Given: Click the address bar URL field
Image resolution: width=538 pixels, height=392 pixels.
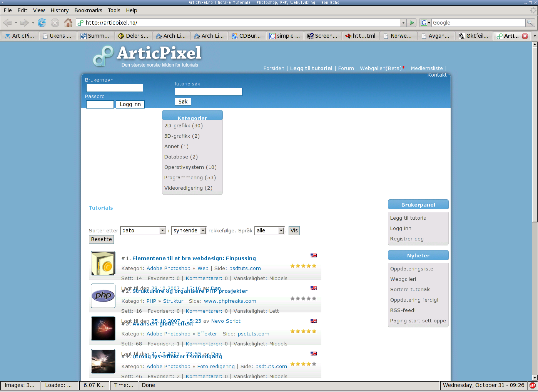Looking at the screenshot, I should (x=239, y=23).
